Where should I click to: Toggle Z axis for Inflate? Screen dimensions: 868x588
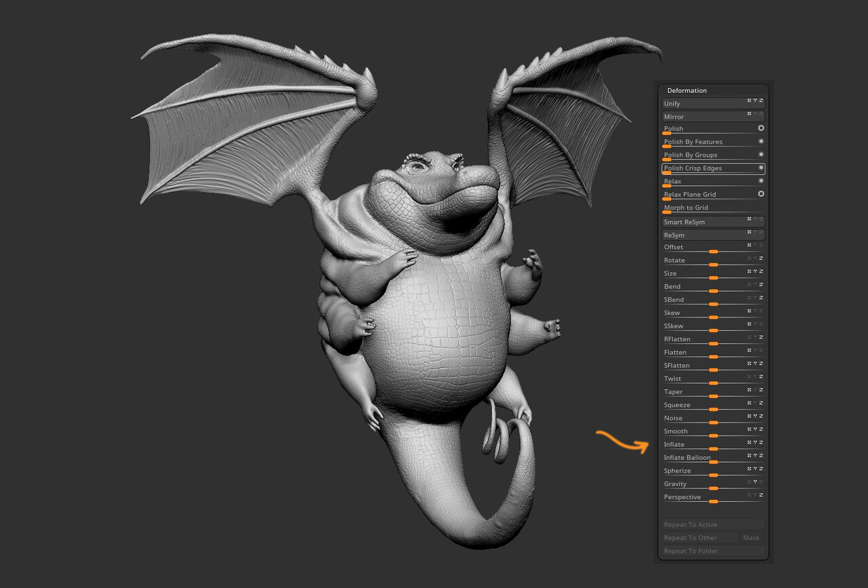[x=761, y=442]
